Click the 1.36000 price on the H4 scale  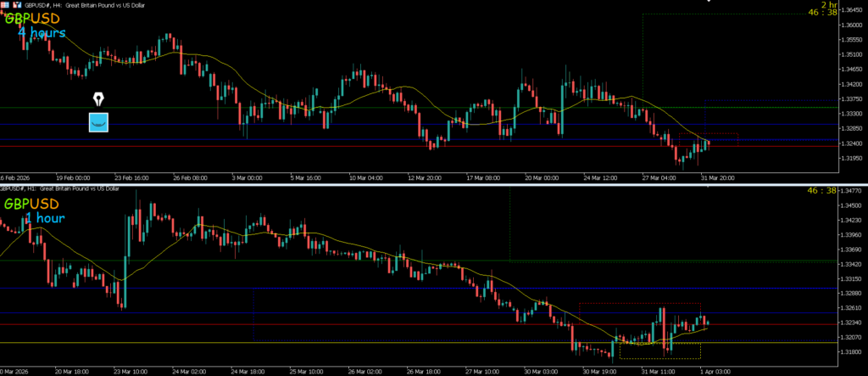[x=843, y=25]
